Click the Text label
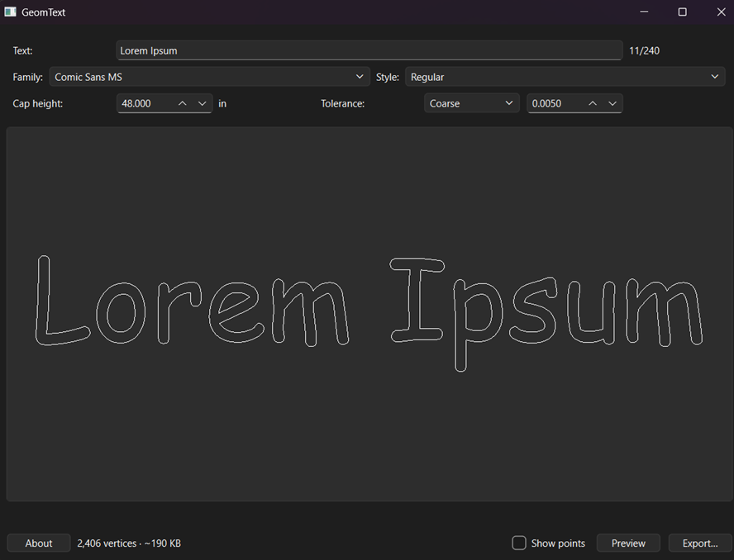Image resolution: width=734 pixels, height=560 pixels. pyautogui.click(x=22, y=50)
